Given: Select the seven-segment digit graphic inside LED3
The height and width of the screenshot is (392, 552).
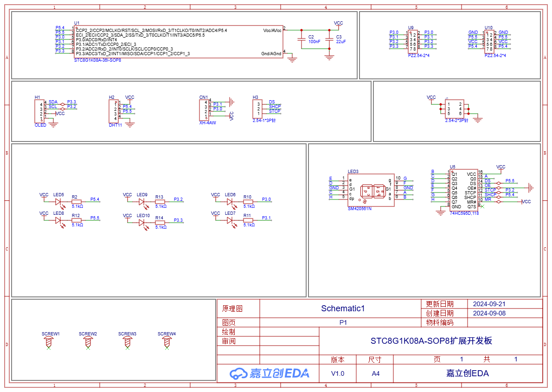Looking at the screenshot, I should (x=373, y=191).
